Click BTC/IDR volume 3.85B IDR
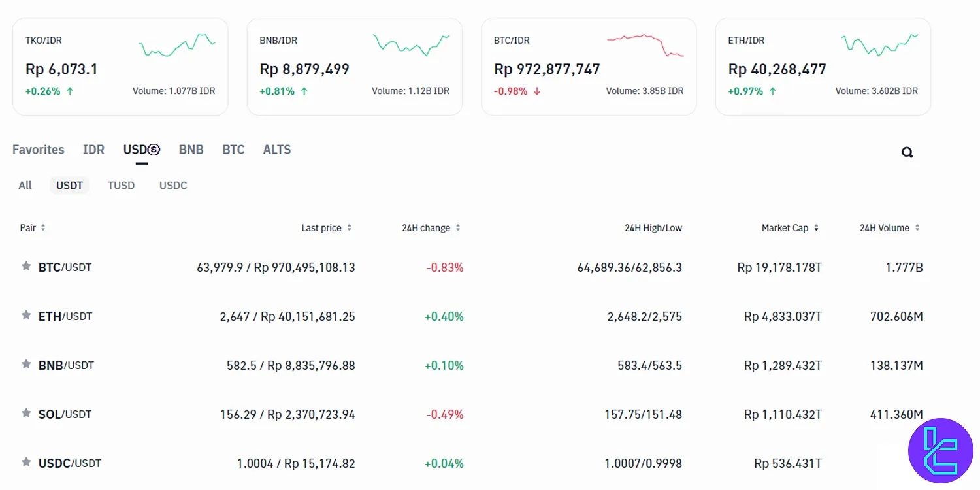The image size is (980, 490). pyautogui.click(x=645, y=91)
